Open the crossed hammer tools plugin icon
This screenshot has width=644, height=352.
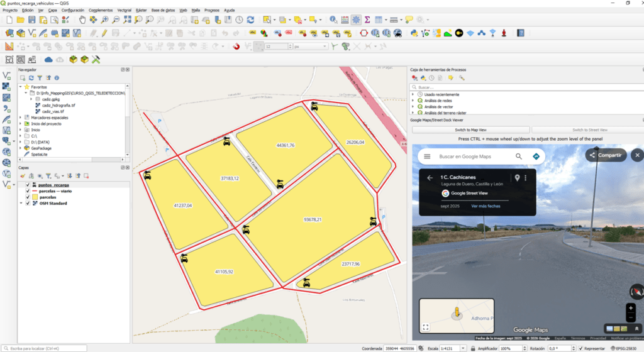(x=96, y=60)
